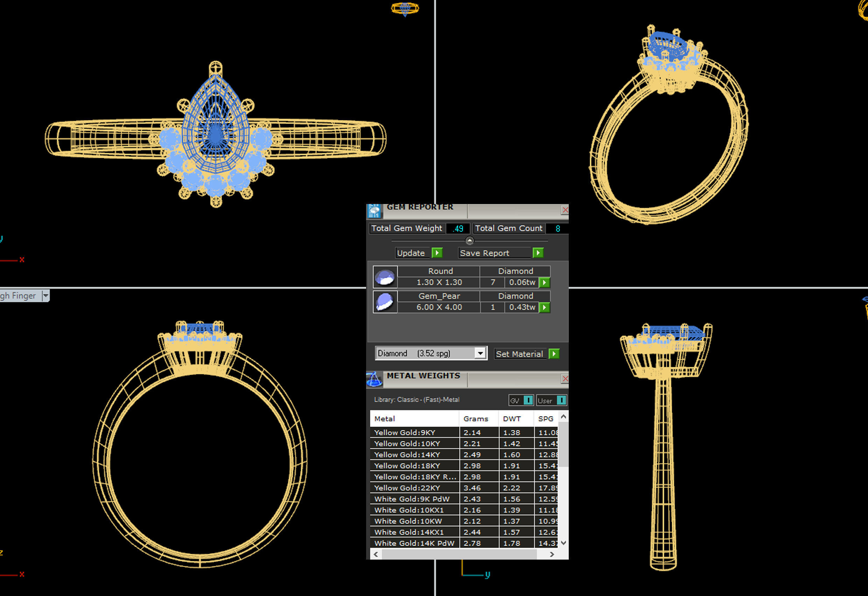Select the Yellow Gold:18KY R... row
The image size is (868, 596).
pyautogui.click(x=464, y=477)
